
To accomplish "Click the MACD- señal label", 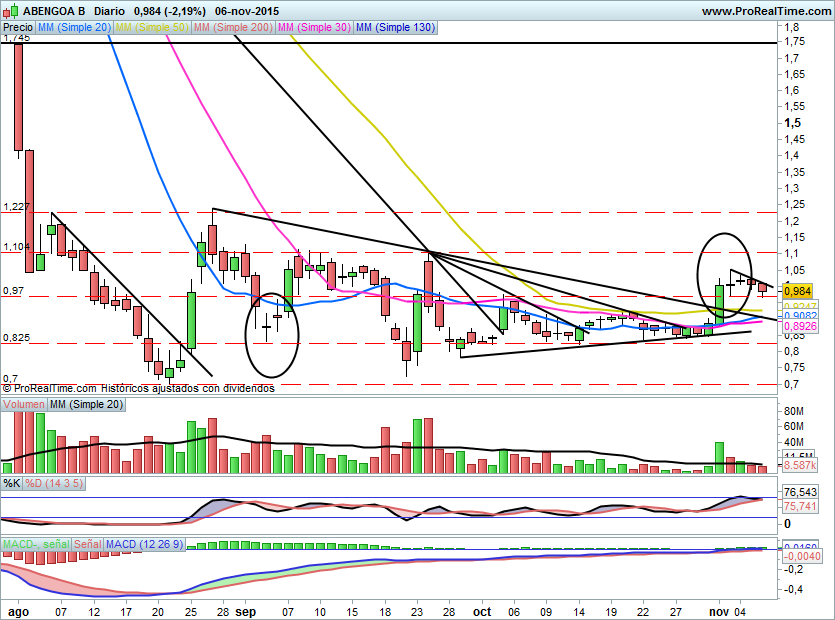I will pyautogui.click(x=35, y=544).
